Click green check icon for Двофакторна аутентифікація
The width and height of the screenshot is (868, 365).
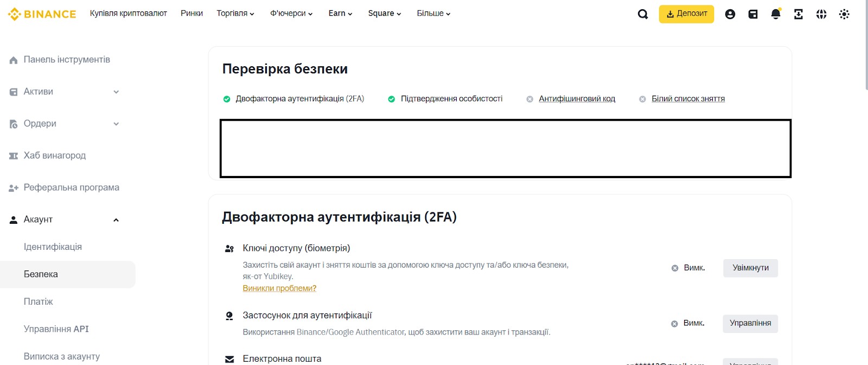point(227,99)
